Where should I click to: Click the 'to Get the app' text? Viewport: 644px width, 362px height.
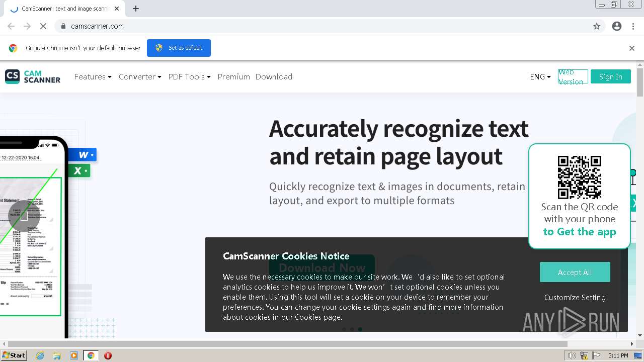580,232
